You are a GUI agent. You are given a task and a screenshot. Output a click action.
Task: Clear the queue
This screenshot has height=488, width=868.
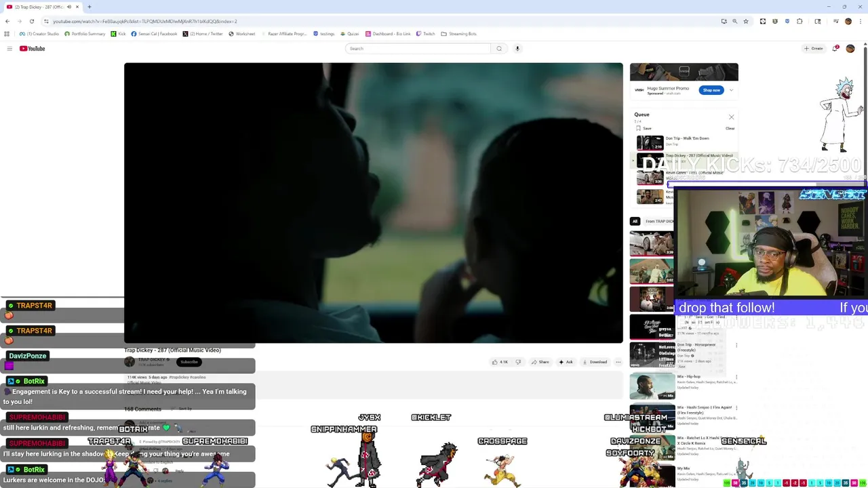(x=730, y=128)
